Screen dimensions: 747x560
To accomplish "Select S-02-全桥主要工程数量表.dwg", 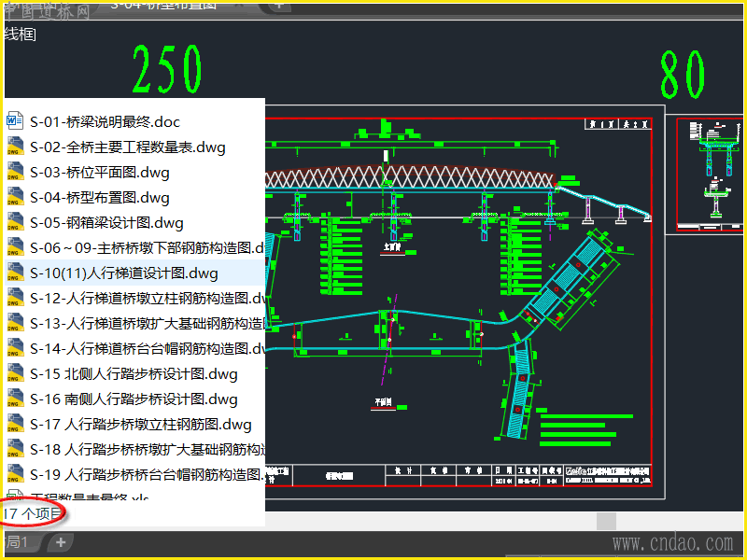I will [x=128, y=147].
